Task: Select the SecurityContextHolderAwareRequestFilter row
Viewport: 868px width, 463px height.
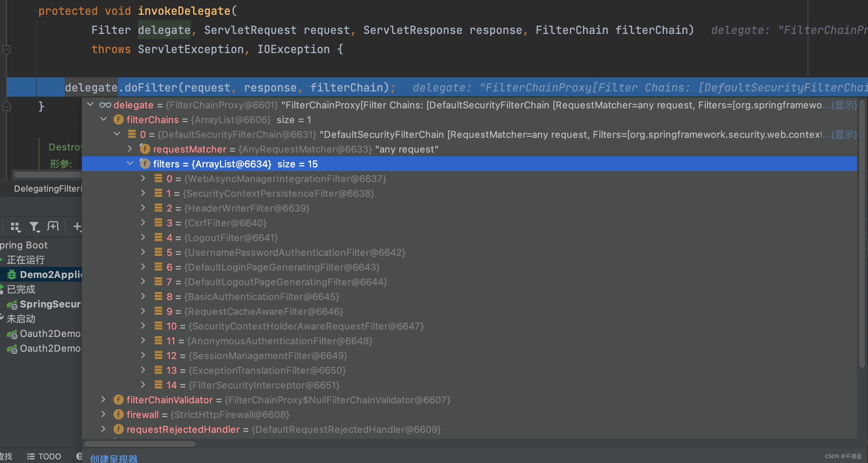Action: [469, 326]
